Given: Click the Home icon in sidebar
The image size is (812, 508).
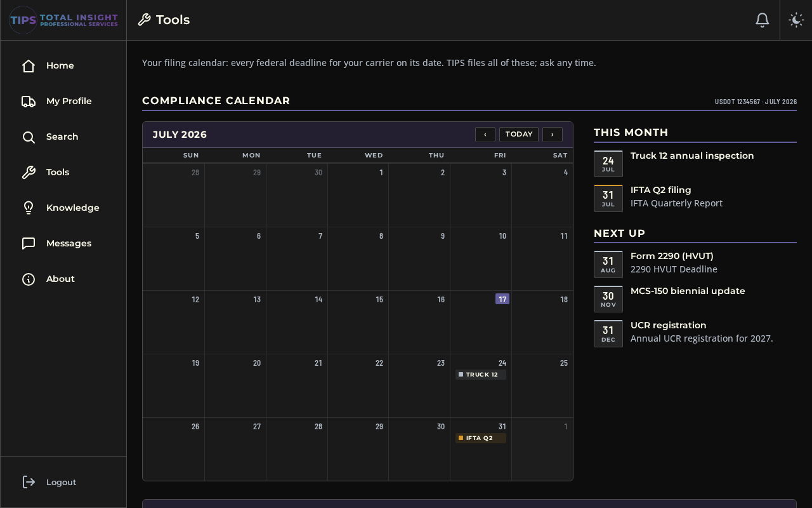Looking at the screenshot, I should pyautogui.click(x=29, y=66).
